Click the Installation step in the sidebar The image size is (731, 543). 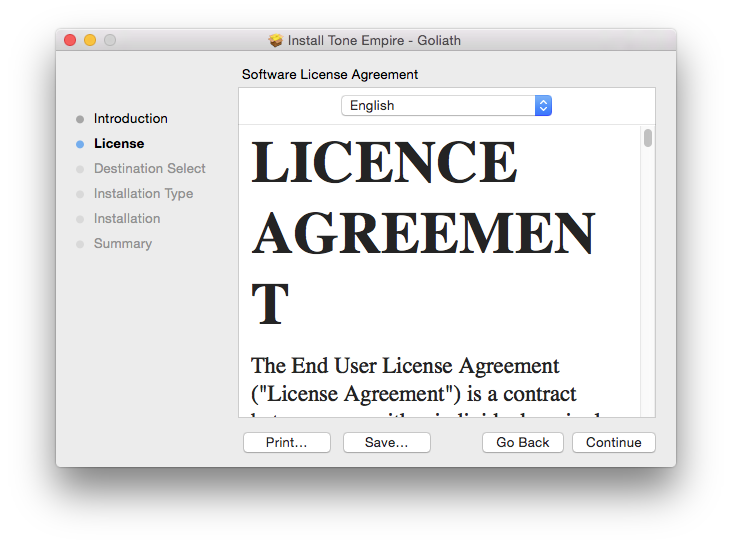[x=126, y=218]
